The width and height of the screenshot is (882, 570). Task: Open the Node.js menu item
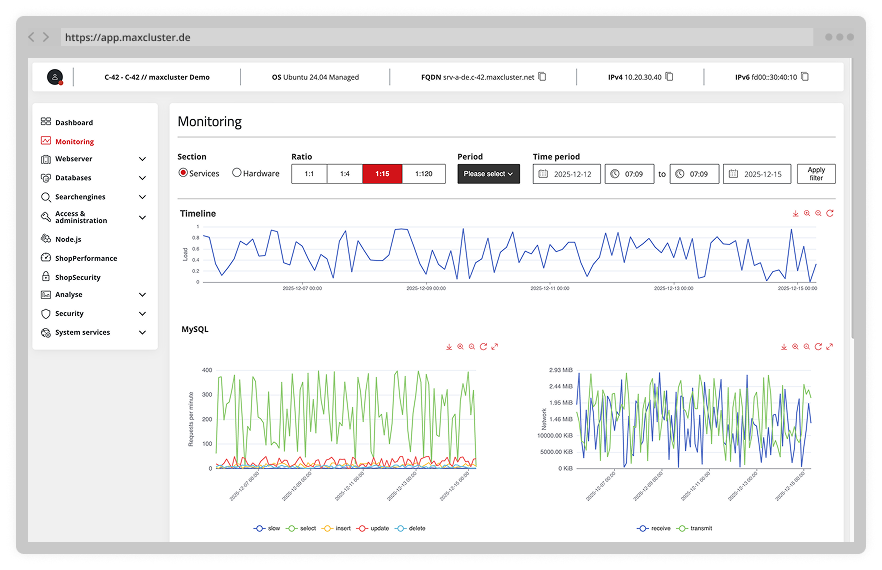68,239
